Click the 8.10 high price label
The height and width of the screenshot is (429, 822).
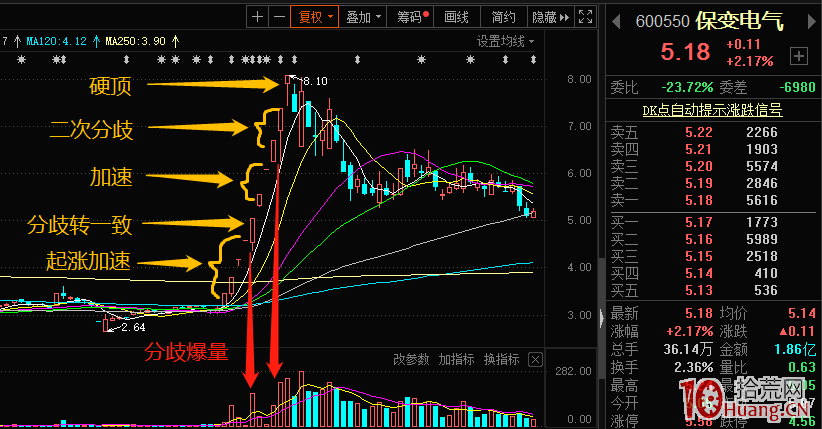315,81
